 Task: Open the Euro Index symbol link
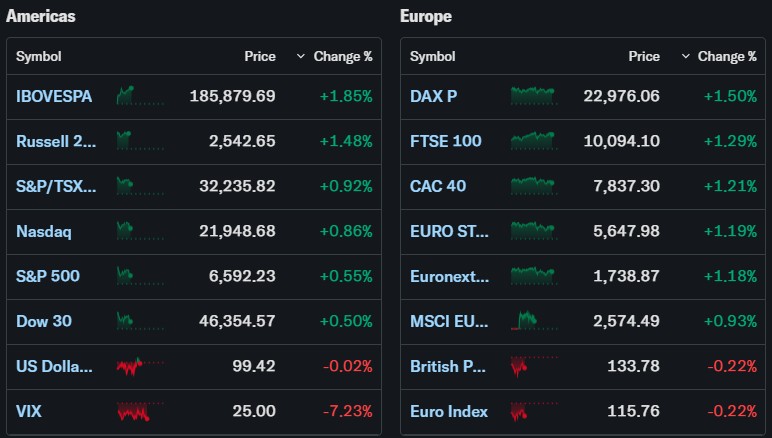(x=449, y=411)
